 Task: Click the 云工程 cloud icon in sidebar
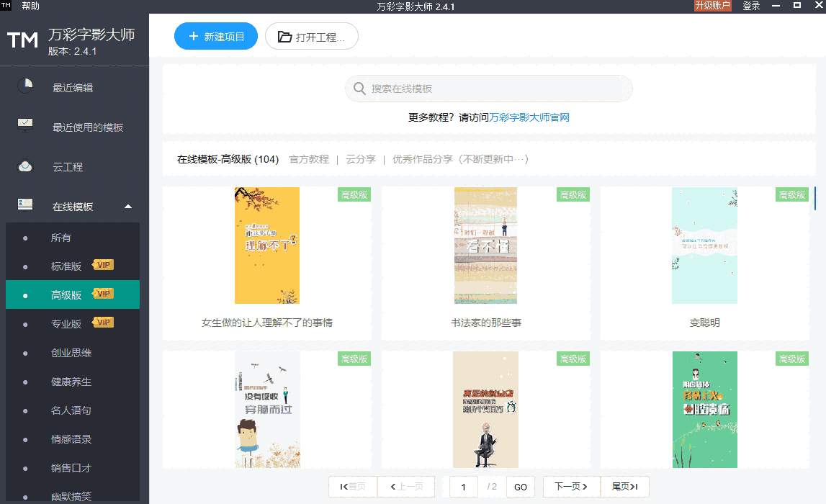click(x=24, y=164)
